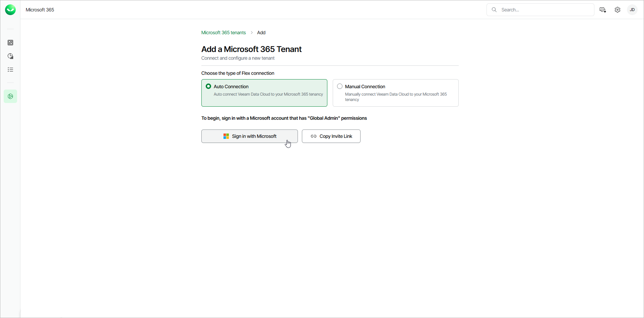Click the magnifying glass search icon
644x318 pixels.
coord(494,10)
